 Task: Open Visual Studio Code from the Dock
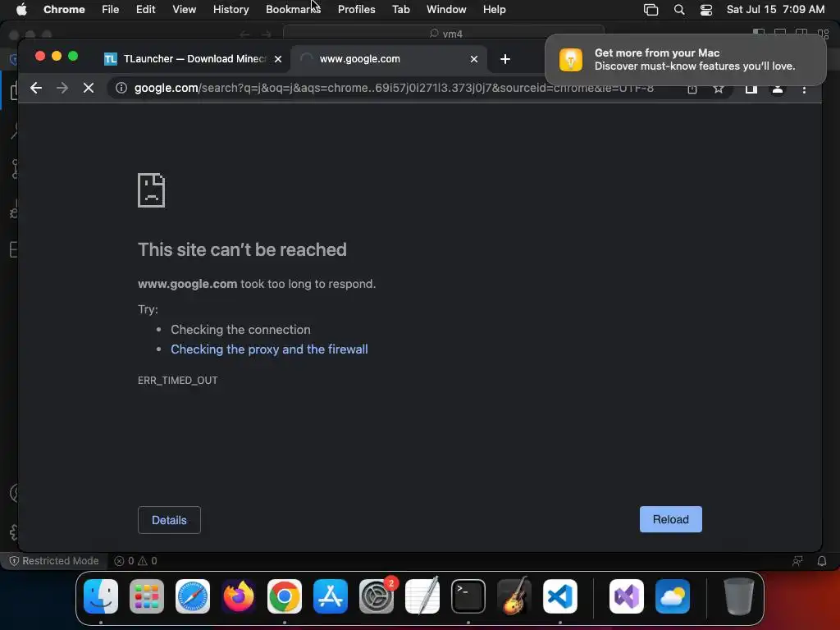point(560,596)
